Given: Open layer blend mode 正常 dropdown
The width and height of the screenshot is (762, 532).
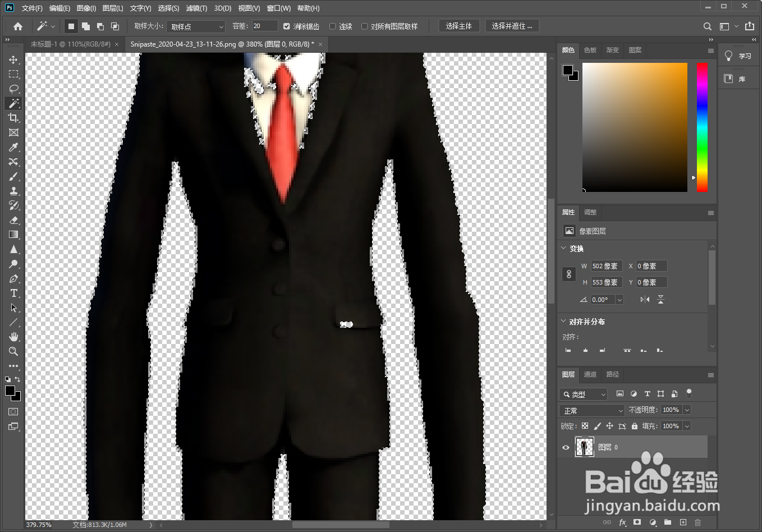Looking at the screenshot, I should (x=592, y=410).
